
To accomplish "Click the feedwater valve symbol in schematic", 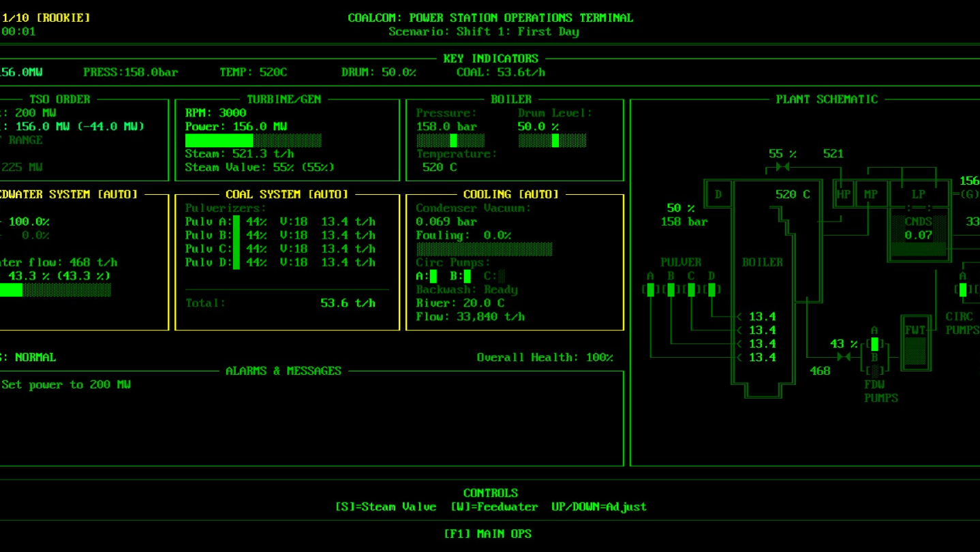I will point(844,357).
